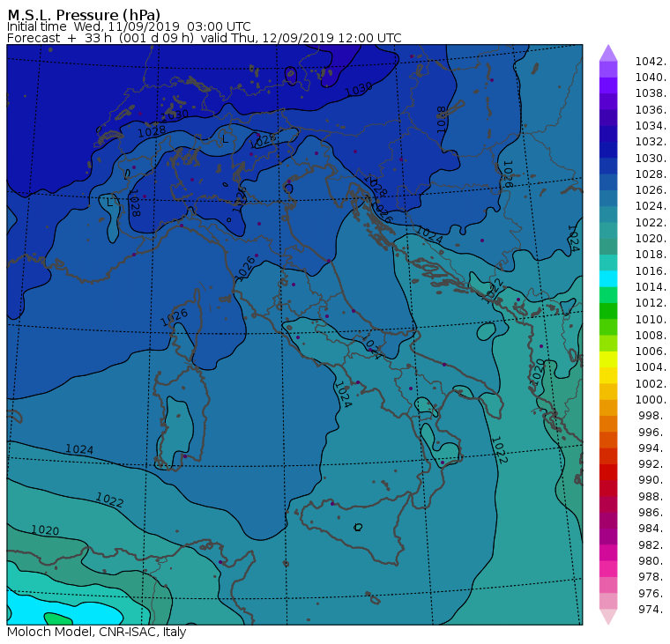Click the "Moloch Model, CNR-ISAC, Italy" footer

pyautogui.click(x=97, y=632)
